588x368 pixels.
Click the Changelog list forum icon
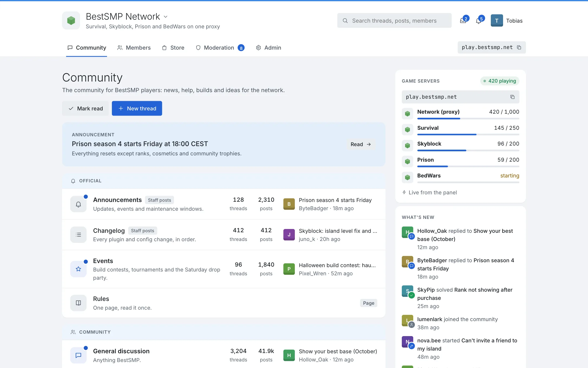[78, 235]
